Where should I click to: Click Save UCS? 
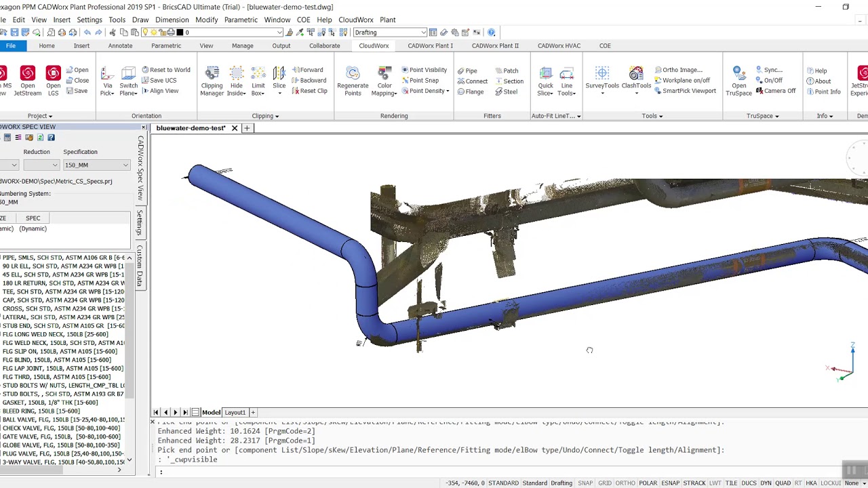point(159,80)
